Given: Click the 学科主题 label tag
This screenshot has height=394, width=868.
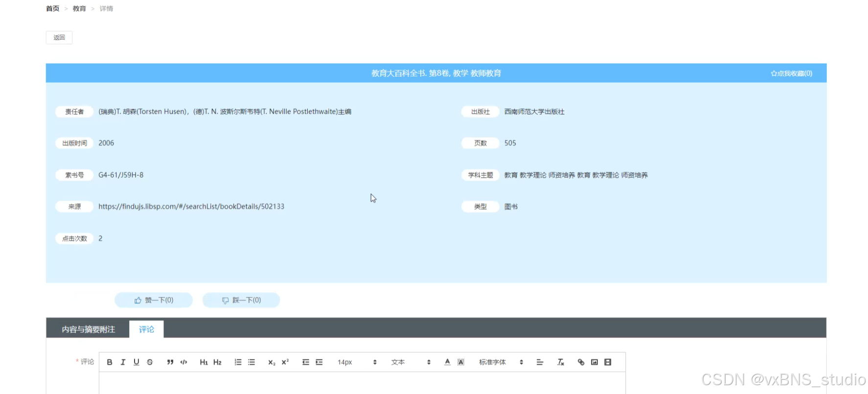Looking at the screenshot, I should point(480,175).
